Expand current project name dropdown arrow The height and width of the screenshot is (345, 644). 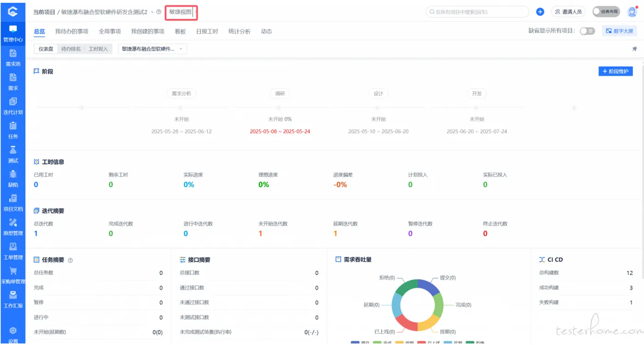coord(152,12)
